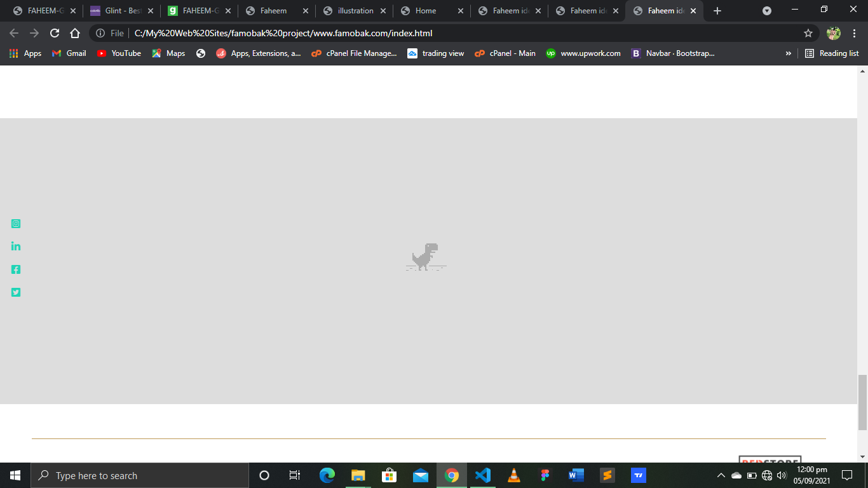Select the Chrome taskbar icon
The height and width of the screenshot is (488, 868).
pos(452,475)
